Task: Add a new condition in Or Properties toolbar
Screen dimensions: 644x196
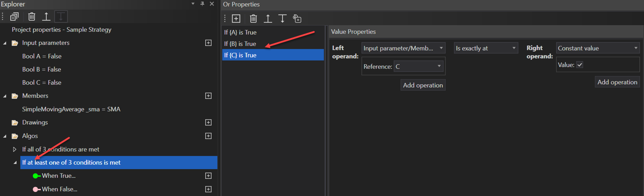Action: (x=236, y=19)
